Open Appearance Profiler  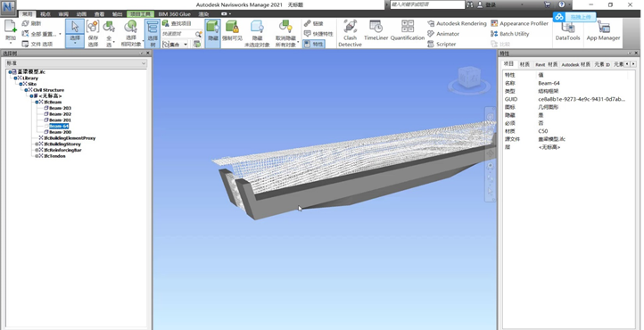[519, 23]
